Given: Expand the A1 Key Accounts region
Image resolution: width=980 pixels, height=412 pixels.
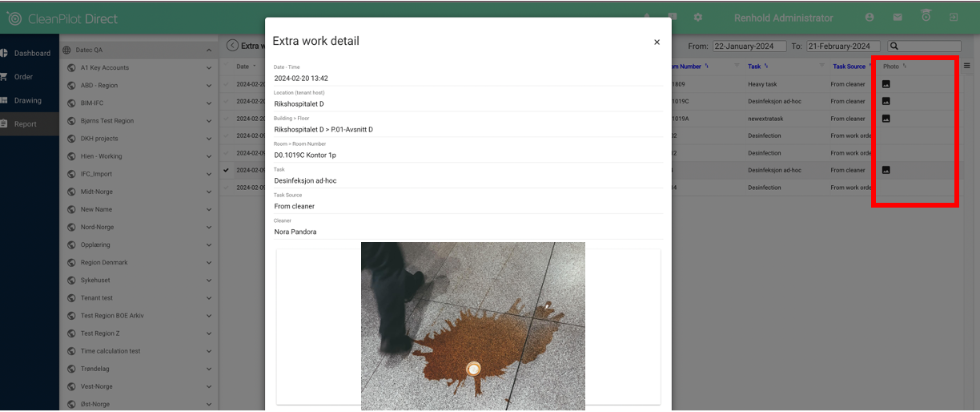Looking at the screenshot, I should point(209,68).
